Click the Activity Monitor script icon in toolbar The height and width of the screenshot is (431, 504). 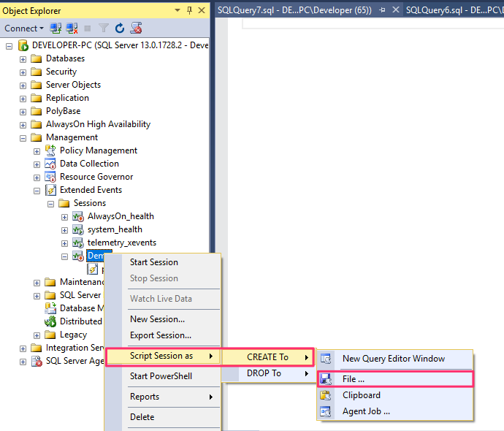pyautogui.click(x=136, y=28)
